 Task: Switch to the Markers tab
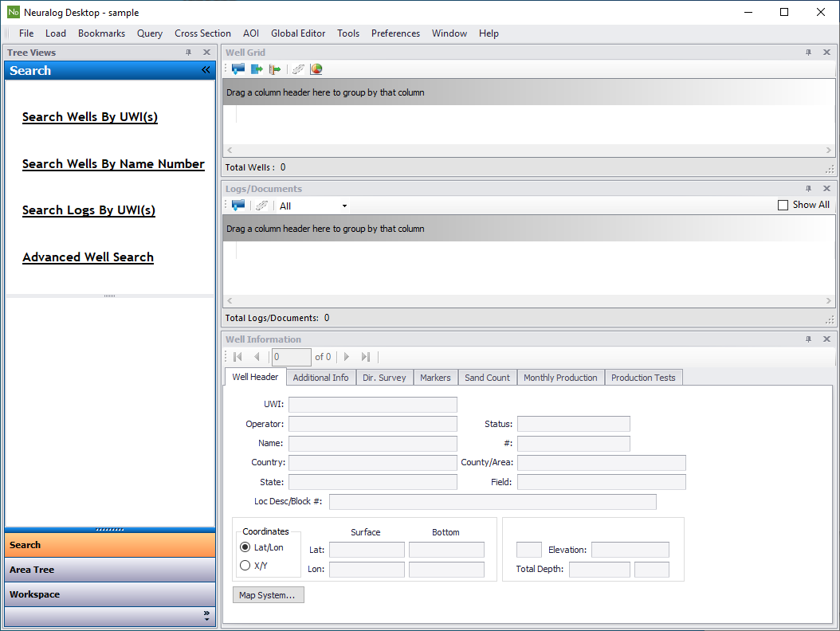pos(435,378)
